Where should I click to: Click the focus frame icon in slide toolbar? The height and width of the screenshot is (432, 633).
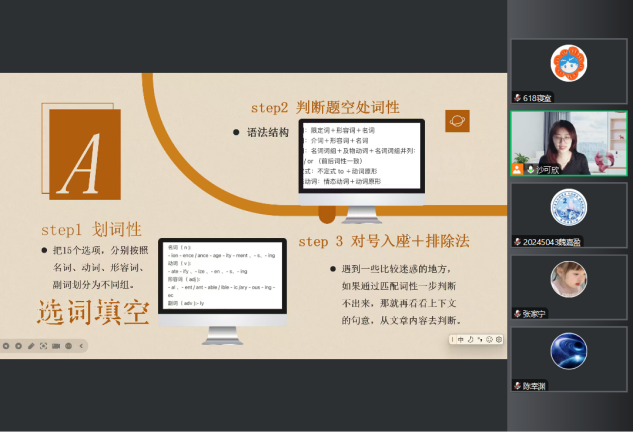tap(43, 346)
